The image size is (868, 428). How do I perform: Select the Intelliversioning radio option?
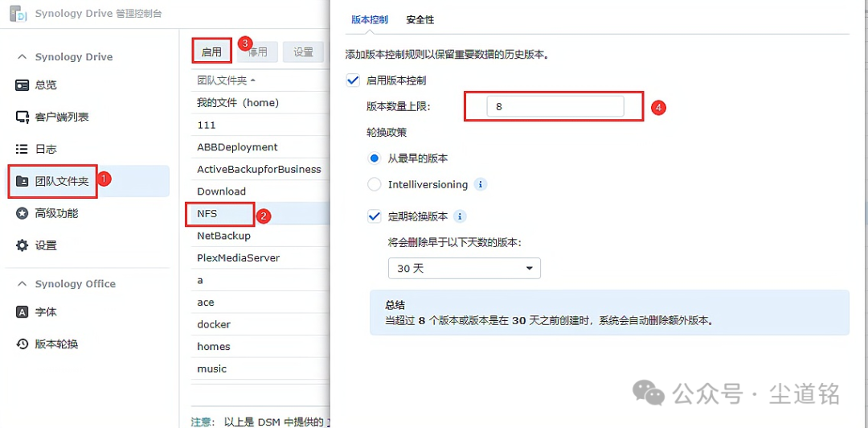[x=374, y=184]
